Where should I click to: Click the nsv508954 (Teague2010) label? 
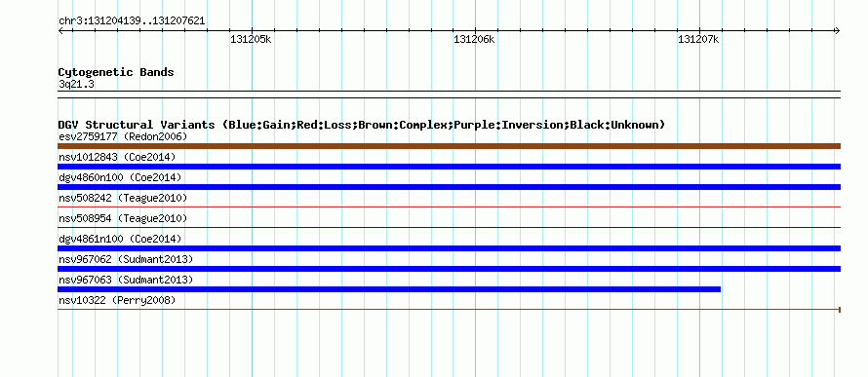point(123,218)
